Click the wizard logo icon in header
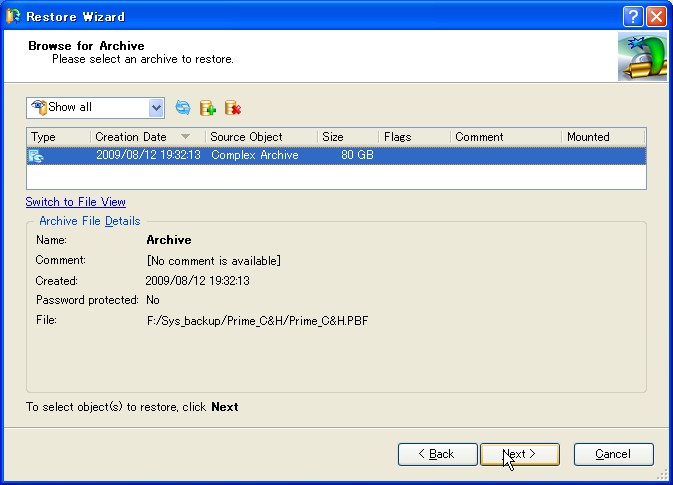Viewport: 673px width, 485px height. click(641, 57)
